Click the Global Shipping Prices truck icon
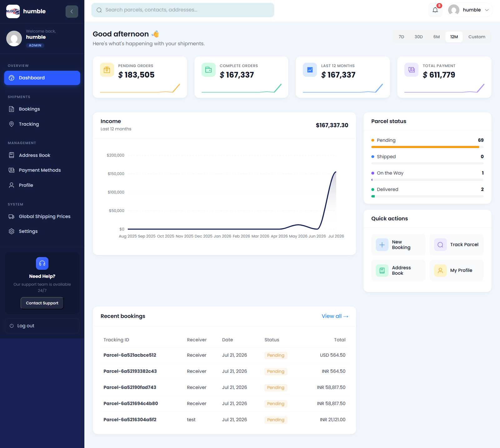This screenshot has width=500, height=448. click(12, 216)
